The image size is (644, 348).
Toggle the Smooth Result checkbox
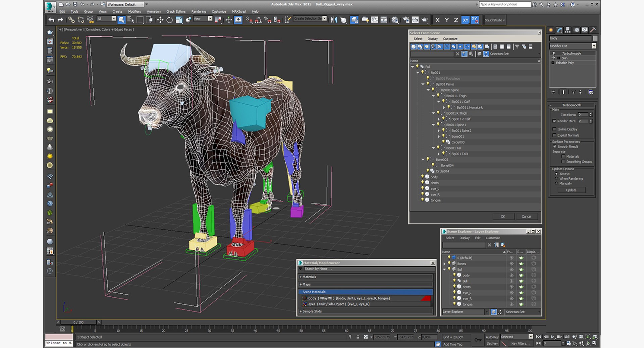pyautogui.click(x=554, y=147)
